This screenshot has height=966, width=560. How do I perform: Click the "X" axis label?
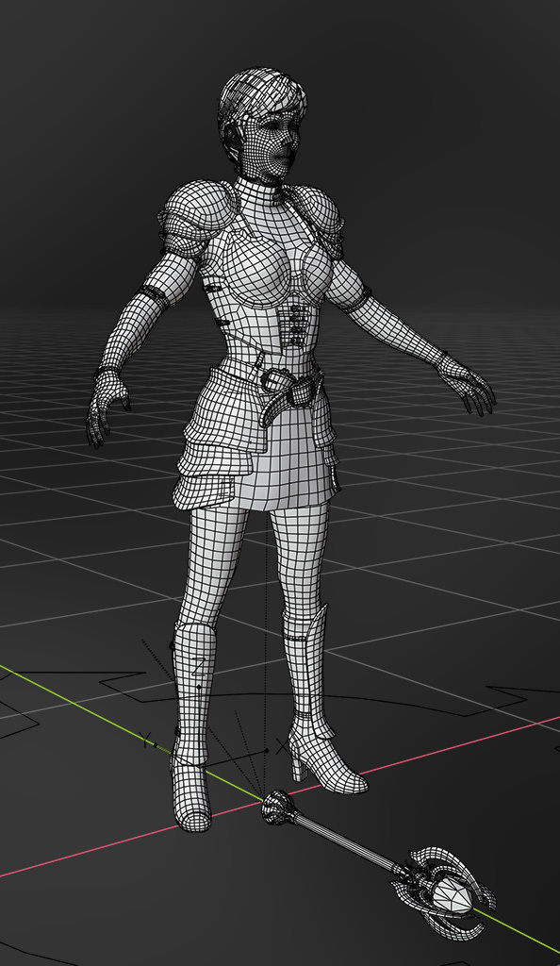[x=283, y=746]
